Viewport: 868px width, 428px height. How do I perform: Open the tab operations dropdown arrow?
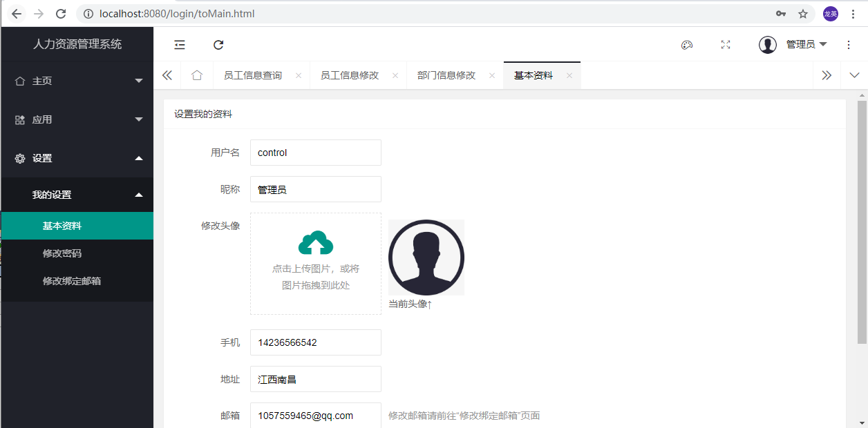coord(854,75)
